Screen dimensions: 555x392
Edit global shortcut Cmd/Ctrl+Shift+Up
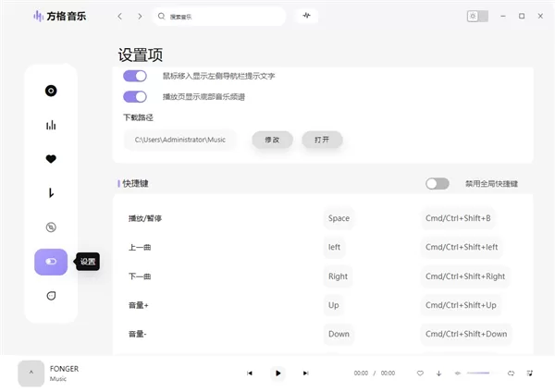(x=461, y=305)
